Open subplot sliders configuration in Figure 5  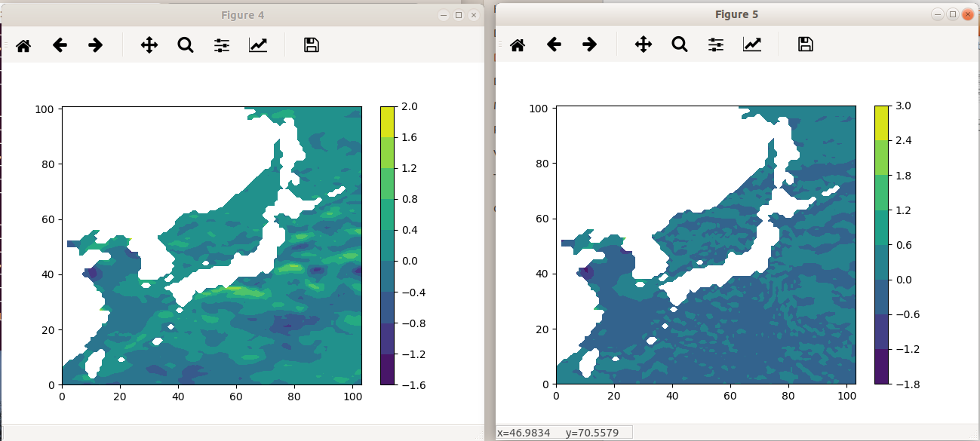[716, 45]
